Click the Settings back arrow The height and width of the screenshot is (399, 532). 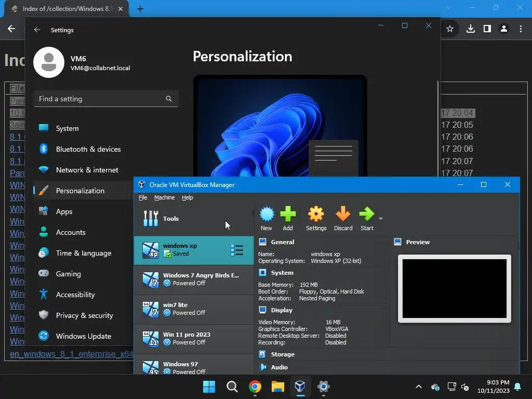click(37, 30)
